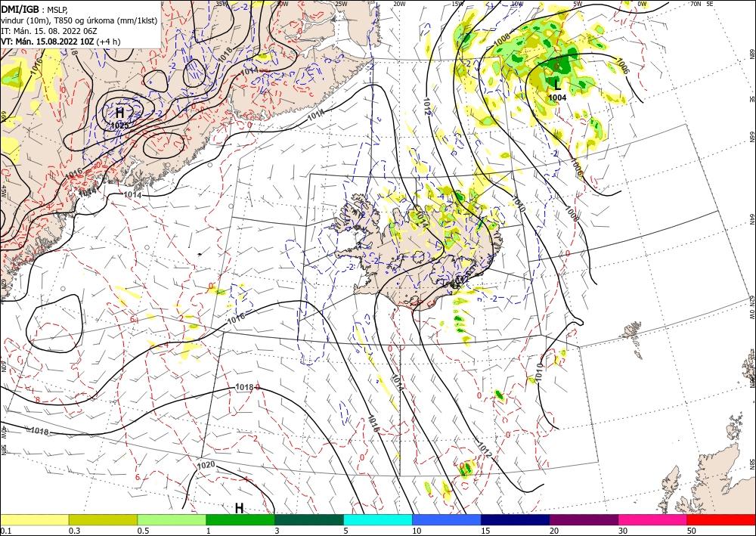756x536 pixels.
Task: Select the light green 0.5–1 mm swatch
Action: (x=172, y=519)
